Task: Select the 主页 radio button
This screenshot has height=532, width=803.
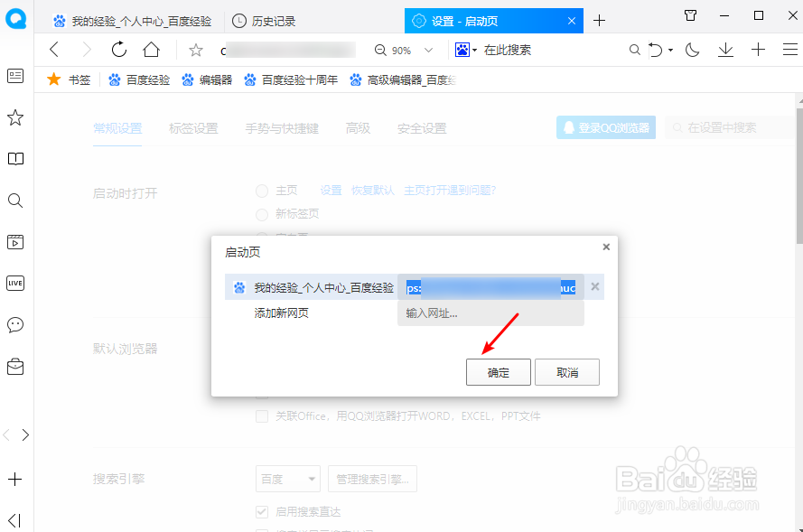Action: coord(261,191)
